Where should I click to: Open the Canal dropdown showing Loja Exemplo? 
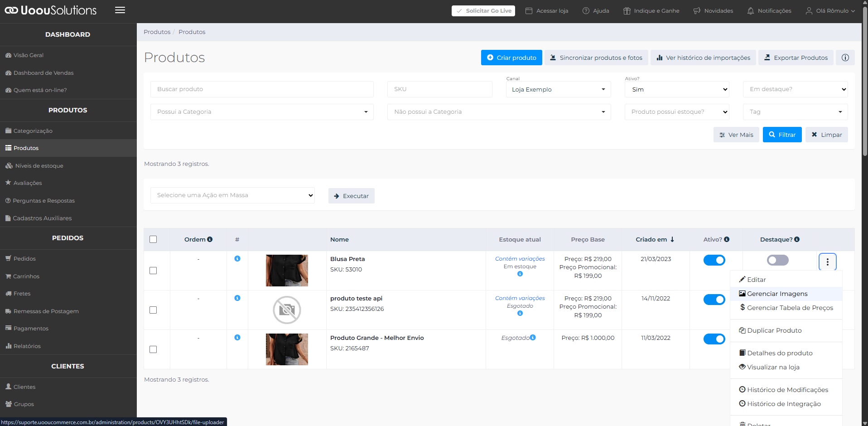(558, 89)
